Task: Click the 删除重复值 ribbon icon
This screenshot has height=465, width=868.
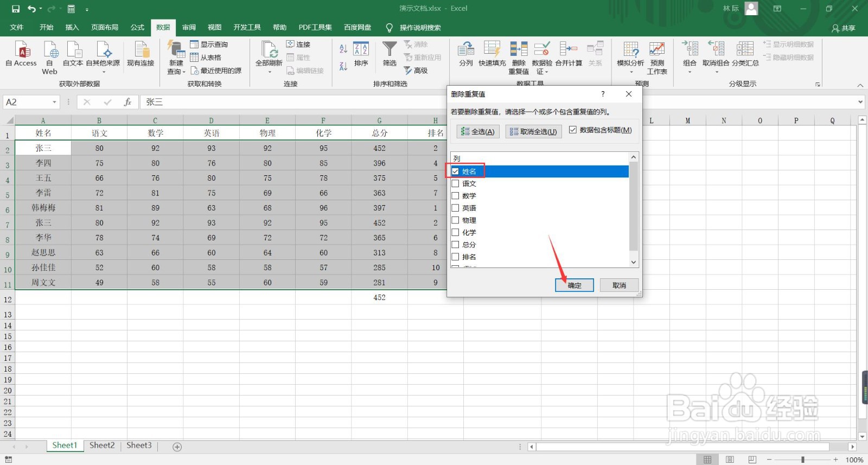Action: 519,49
